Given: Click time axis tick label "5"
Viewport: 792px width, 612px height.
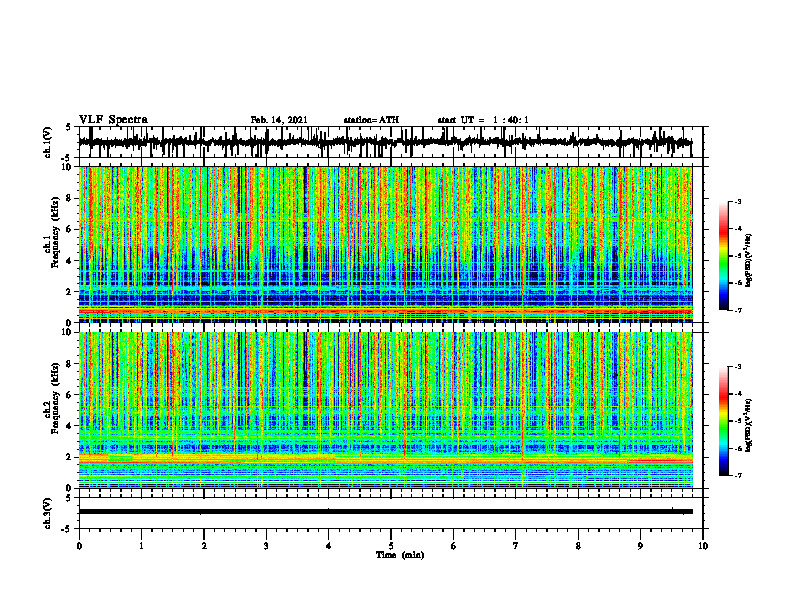Looking at the screenshot, I should coord(391,546).
